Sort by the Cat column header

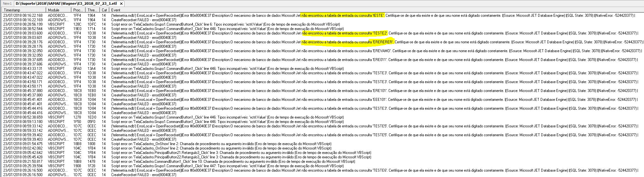point(105,10)
